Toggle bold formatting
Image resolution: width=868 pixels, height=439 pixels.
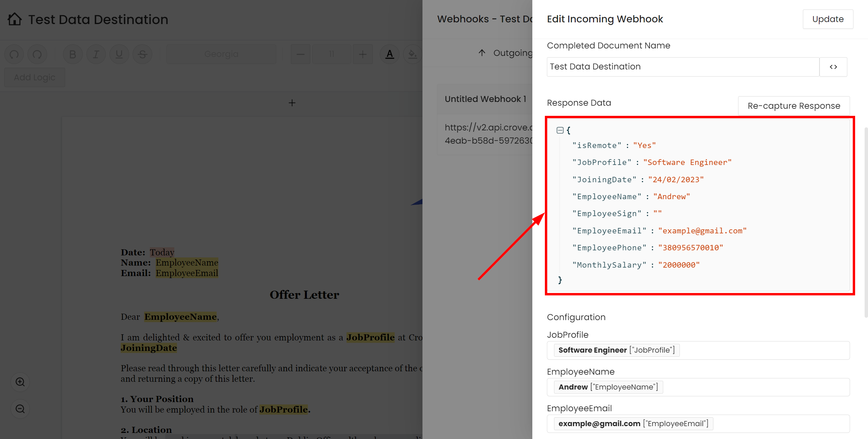(73, 54)
